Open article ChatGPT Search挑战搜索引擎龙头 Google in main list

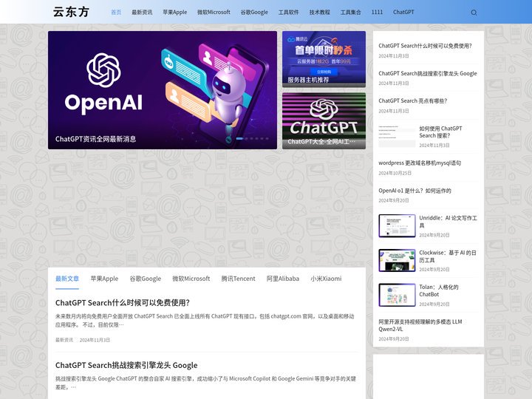pos(126,365)
